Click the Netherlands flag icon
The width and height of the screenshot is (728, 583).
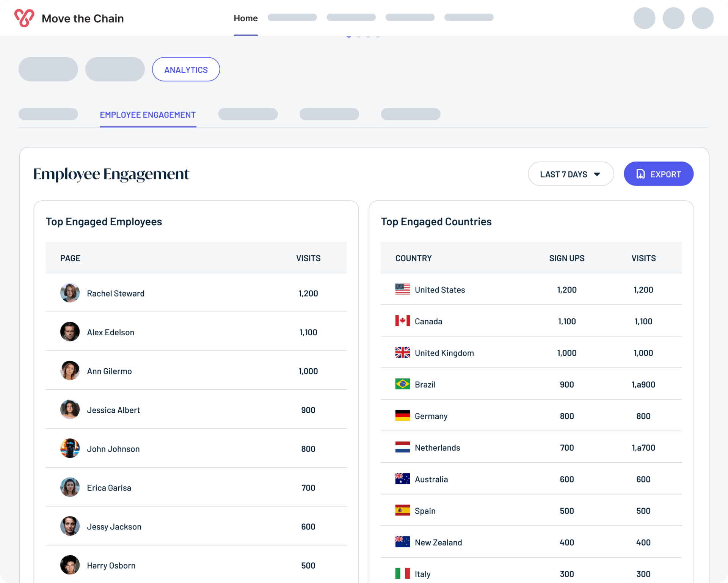[x=402, y=447]
